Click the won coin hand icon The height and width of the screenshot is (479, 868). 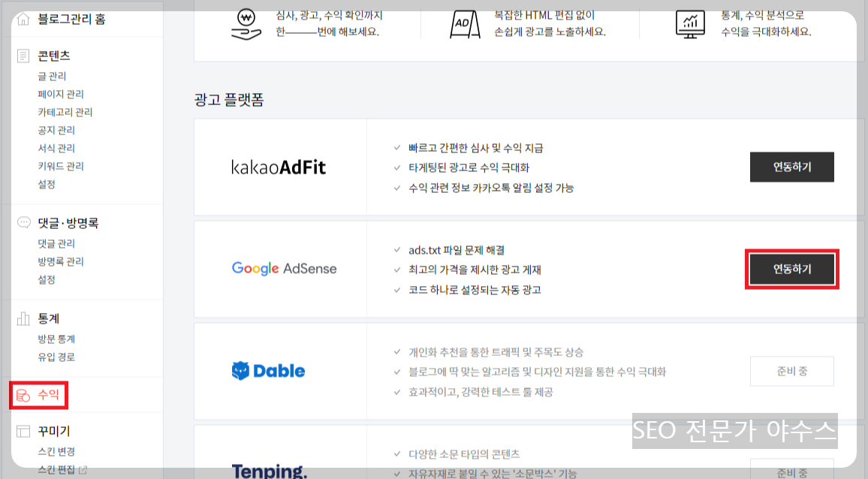click(x=246, y=24)
